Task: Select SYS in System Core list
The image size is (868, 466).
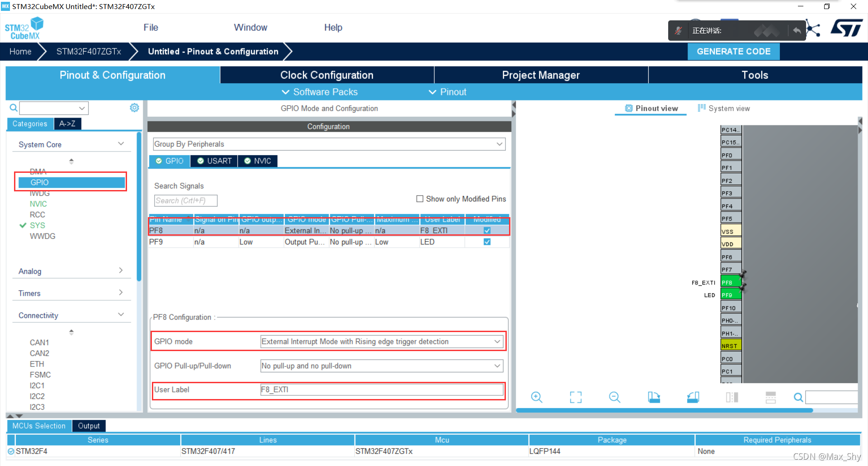Action: pos(38,225)
